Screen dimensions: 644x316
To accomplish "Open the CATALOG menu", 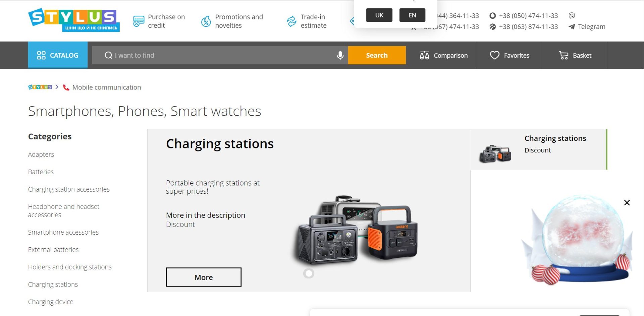I will click(x=58, y=55).
